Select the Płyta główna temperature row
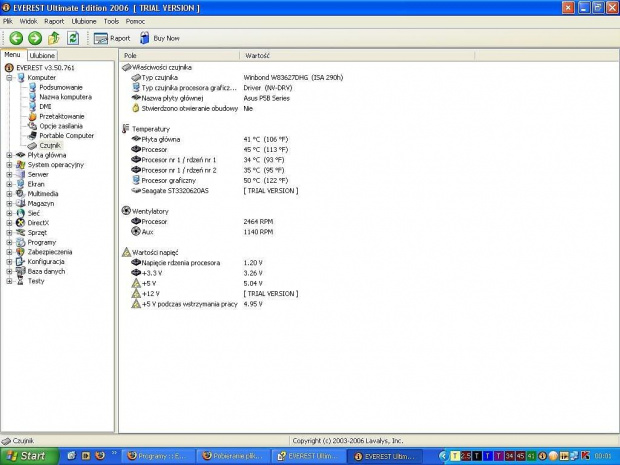Image resolution: width=620 pixels, height=465 pixels. click(210, 140)
